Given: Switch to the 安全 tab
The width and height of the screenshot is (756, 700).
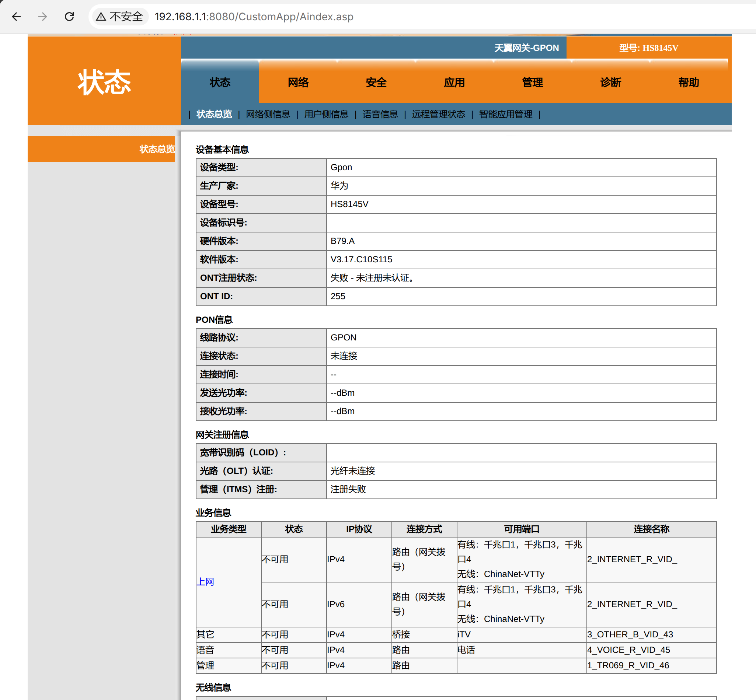Looking at the screenshot, I should 376,82.
